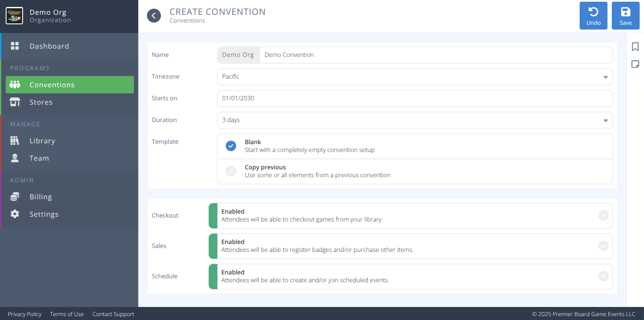Open the notes icon below the bookmark
The height and width of the screenshot is (320, 644).
(x=635, y=64)
